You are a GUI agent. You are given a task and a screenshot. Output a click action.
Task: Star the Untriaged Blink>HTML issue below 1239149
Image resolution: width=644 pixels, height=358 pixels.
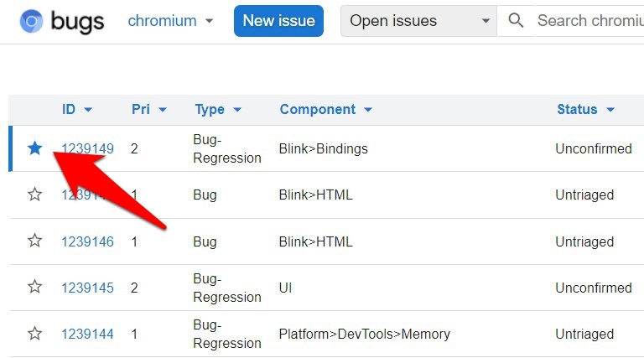tap(34, 195)
